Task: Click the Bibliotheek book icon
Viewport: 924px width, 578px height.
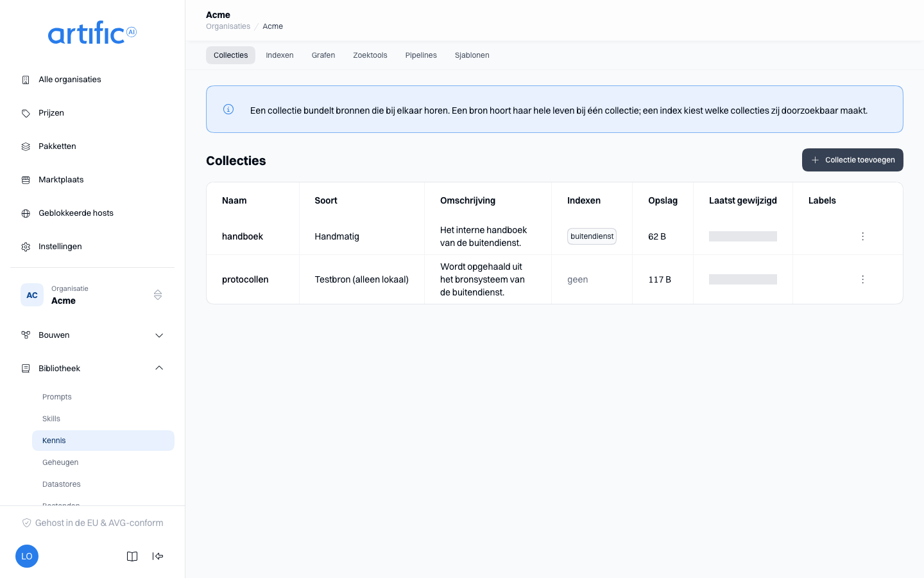Action: pyautogui.click(x=26, y=369)
